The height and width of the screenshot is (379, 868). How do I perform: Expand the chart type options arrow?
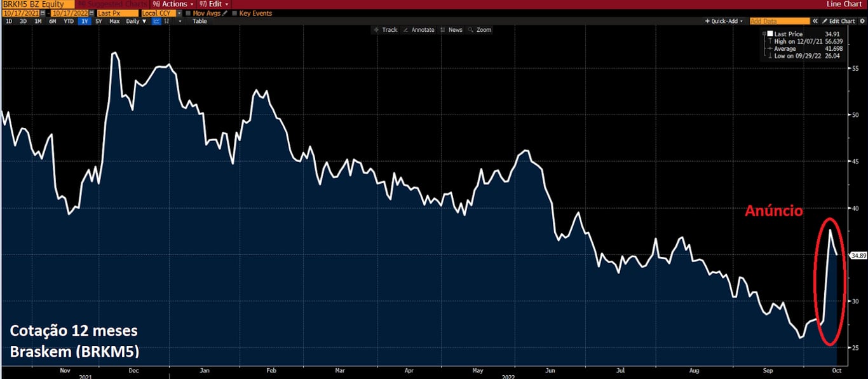click(x=180, y=21)
